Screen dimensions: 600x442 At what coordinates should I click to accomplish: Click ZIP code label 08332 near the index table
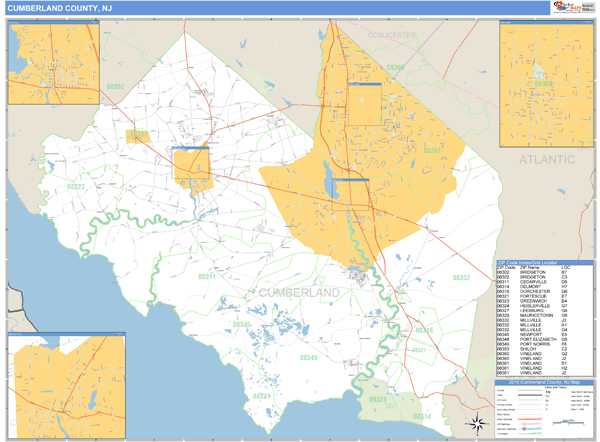(x=462, y=277)
